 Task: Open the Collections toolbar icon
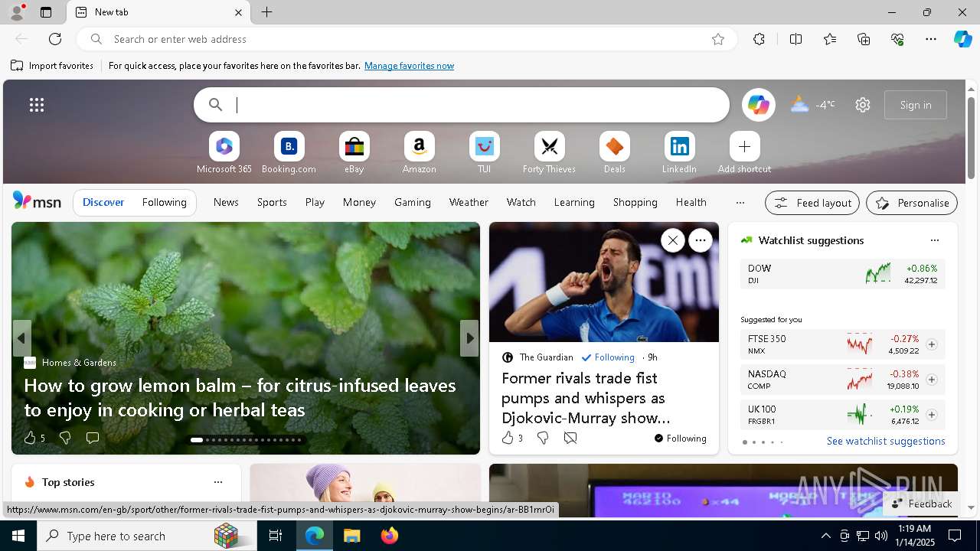click(864, 39)
